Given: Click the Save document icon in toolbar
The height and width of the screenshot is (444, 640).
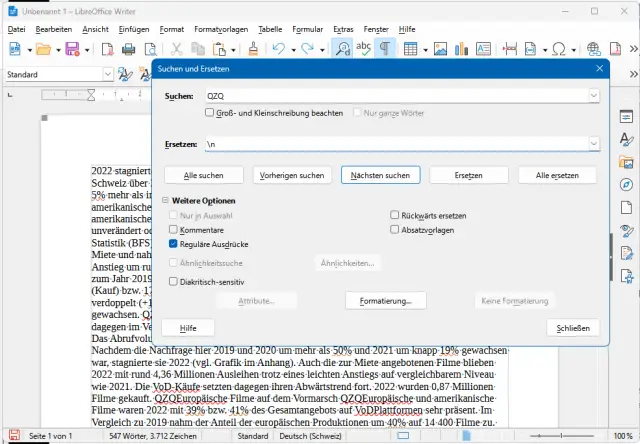Looking at the screenshot, I should (72, 49).
